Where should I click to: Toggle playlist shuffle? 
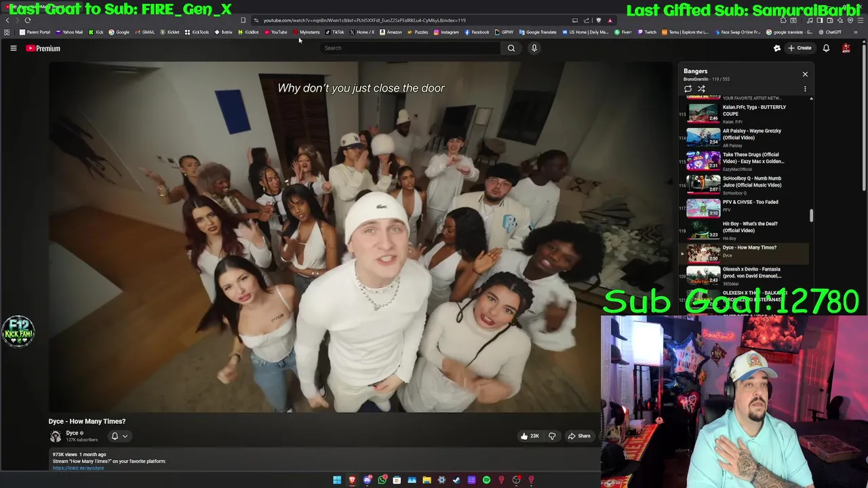(x=701, y=89)
